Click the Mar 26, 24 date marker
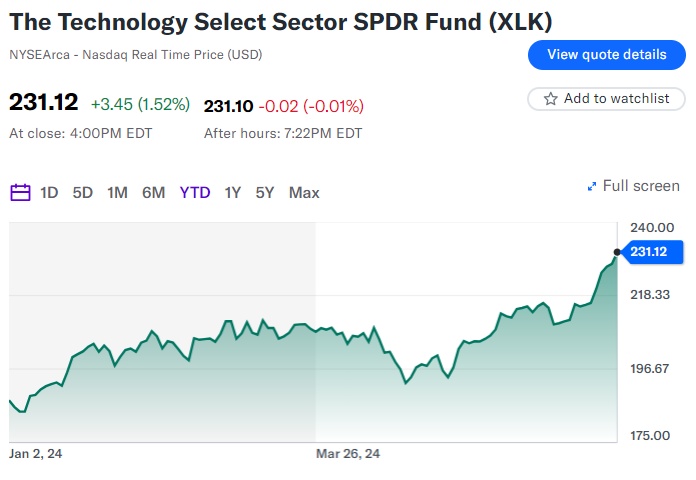Viewport: 696px width, 480px height. pos(347,454)
